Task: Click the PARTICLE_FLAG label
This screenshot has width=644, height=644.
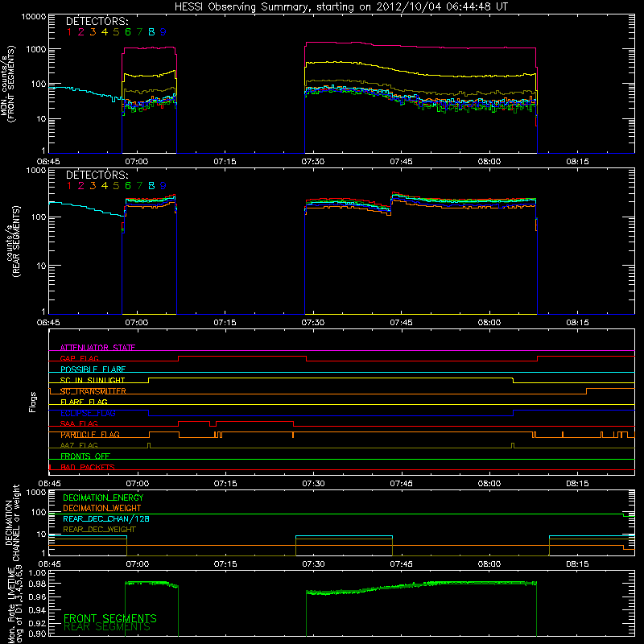Action: pos(90,435)
